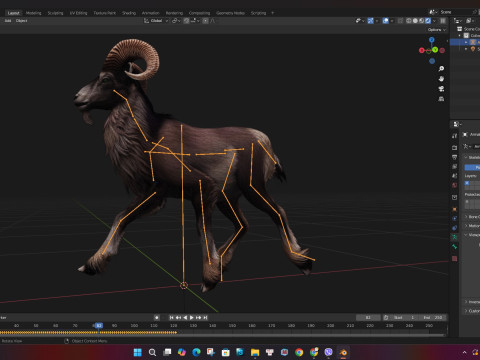Toggle the camera view icon
The height and width of the screenshot is (360, 480).
[x=441, y=89]
